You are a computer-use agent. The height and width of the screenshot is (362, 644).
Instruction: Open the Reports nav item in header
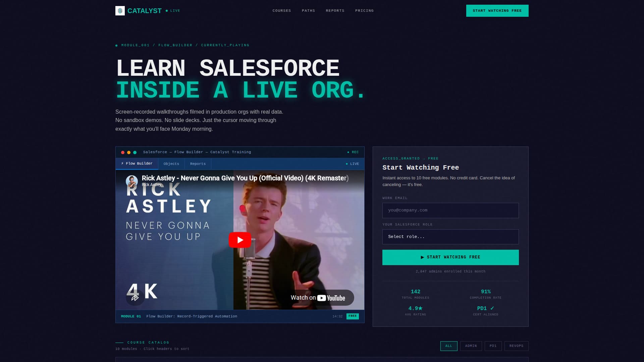[x=335, y=11]
